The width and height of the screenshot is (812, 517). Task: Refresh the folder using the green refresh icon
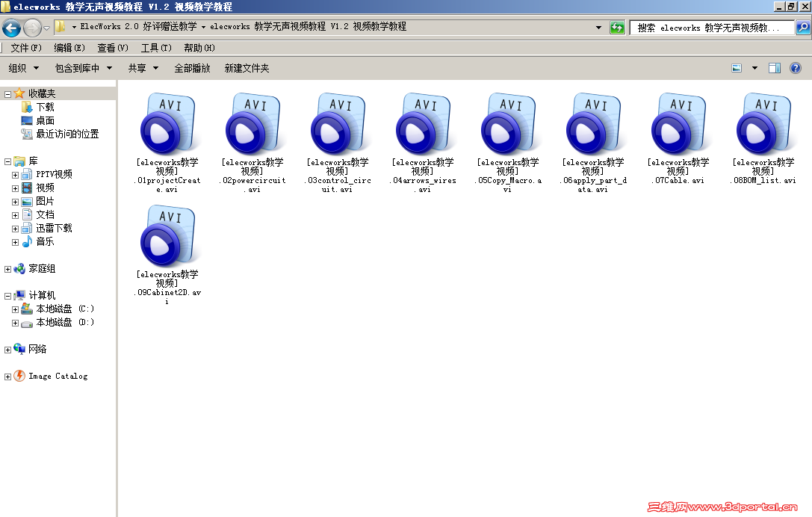617,28
